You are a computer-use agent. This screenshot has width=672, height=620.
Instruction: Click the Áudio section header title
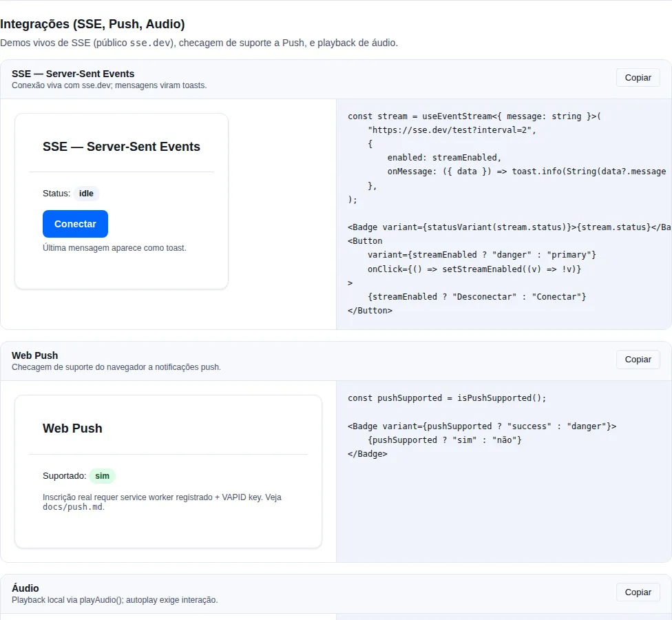coord(25,588)
